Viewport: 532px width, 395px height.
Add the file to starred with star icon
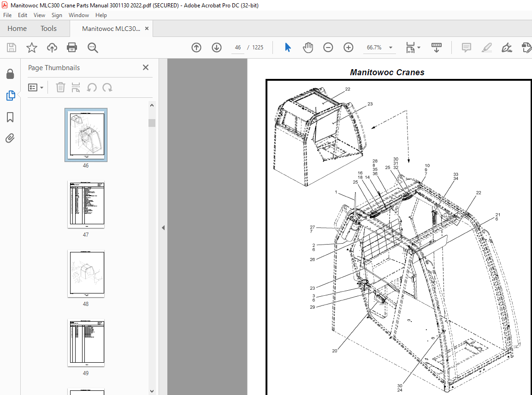tap(31, 48)
